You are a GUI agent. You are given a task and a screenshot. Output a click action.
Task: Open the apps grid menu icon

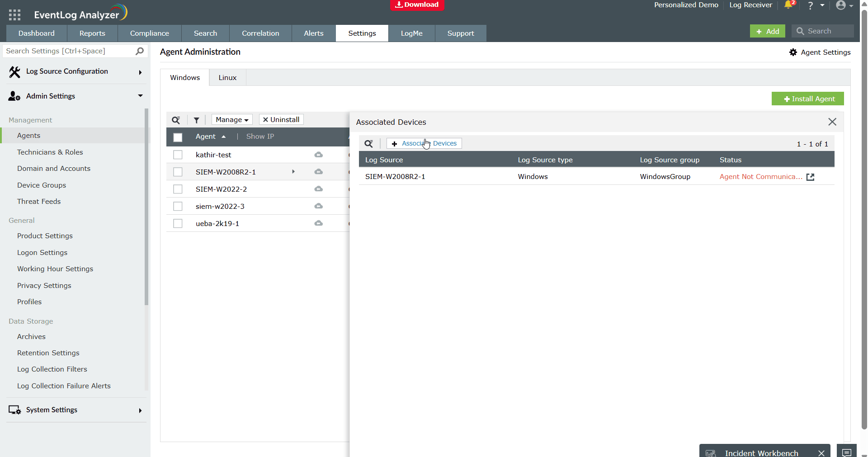(14, 15)
